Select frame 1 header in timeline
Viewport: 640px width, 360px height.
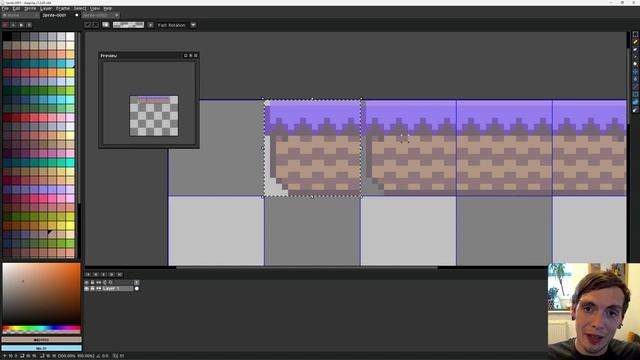point(137,282)
